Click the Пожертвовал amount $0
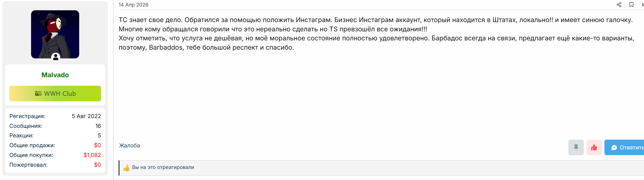The height and width of the screenshot is (180, 644). click(97, 165)
